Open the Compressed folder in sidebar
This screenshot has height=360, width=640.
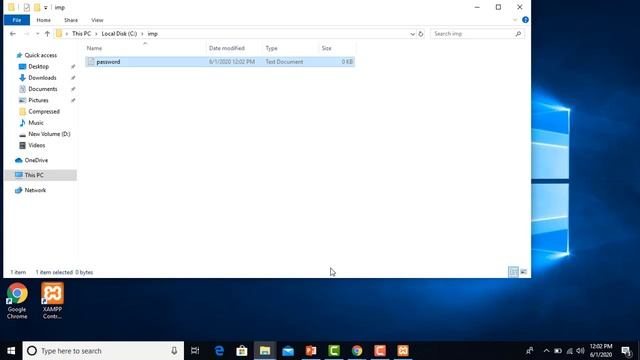coord(44,111)
